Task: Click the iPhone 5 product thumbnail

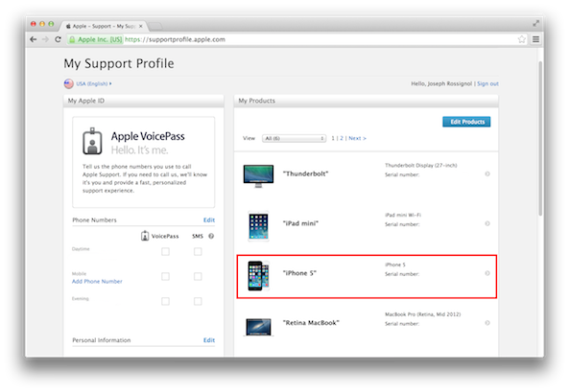Action: click(x=258, y=276)
